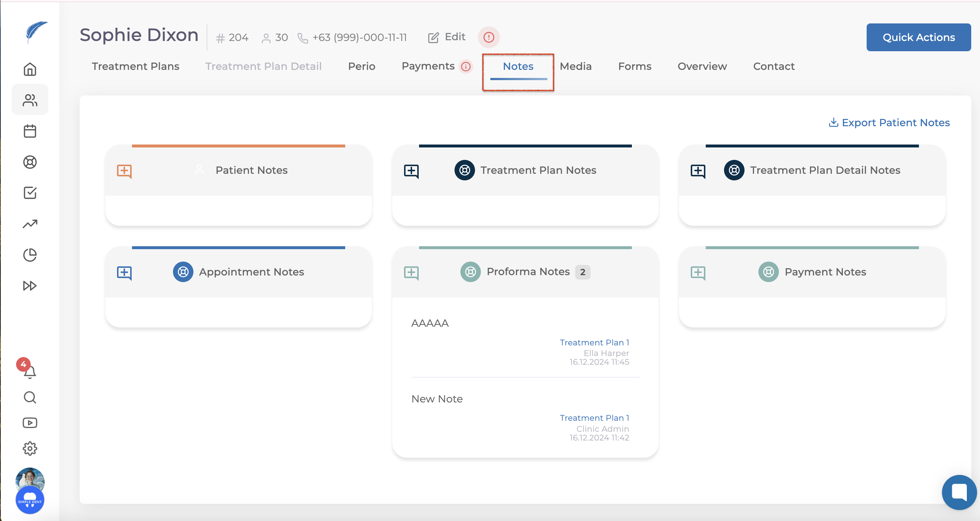Screen dimensions: 980x521
Task: Add a new Payment Note
Action: [698, 273]
